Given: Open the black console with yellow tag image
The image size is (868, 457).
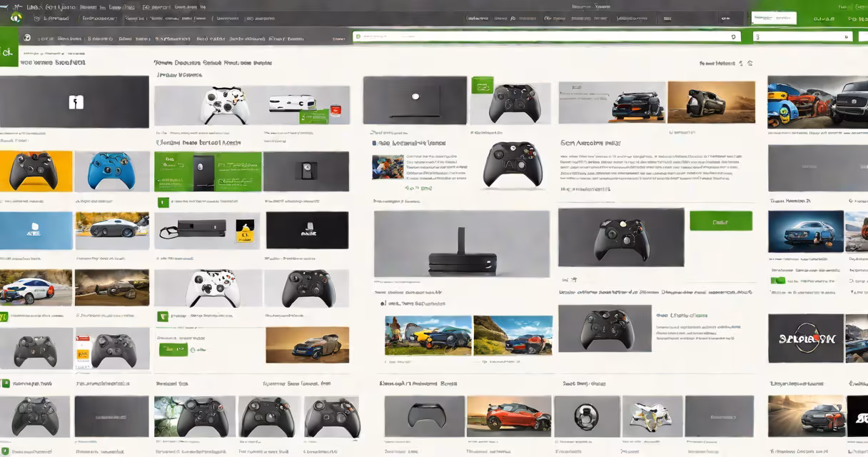Looking at the screenshot, I should click(x=208, y=231).
